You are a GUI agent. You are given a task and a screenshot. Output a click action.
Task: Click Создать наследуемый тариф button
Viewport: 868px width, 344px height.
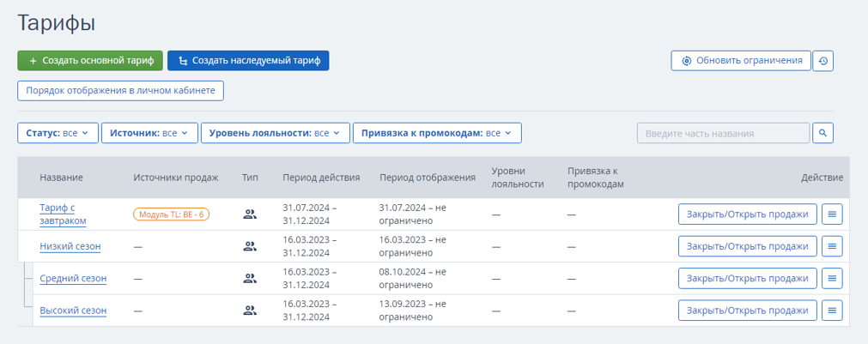248,61
